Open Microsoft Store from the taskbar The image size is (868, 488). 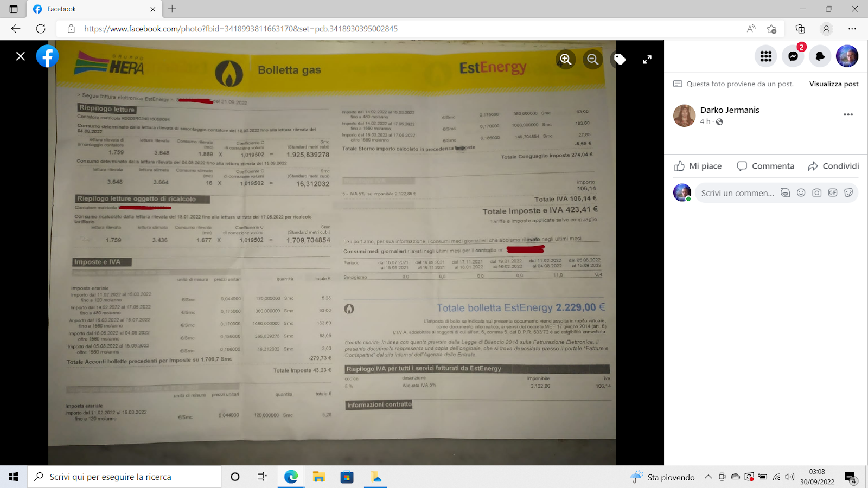tap(347, 477)
